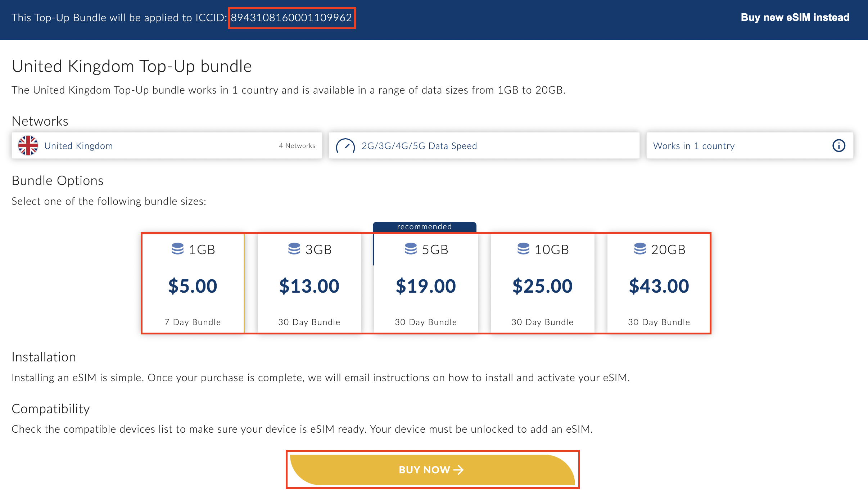
Task: Click the 4 Networks label
Action: (x=297, y=146)
